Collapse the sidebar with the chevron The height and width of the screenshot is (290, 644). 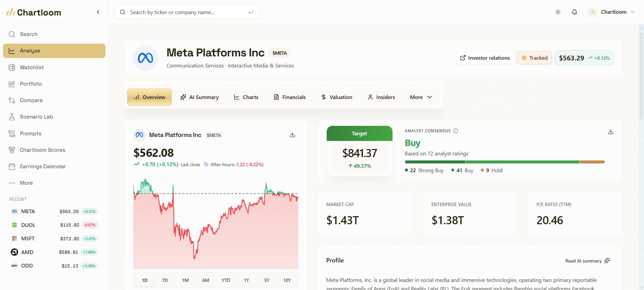click(x=98, y=12)
